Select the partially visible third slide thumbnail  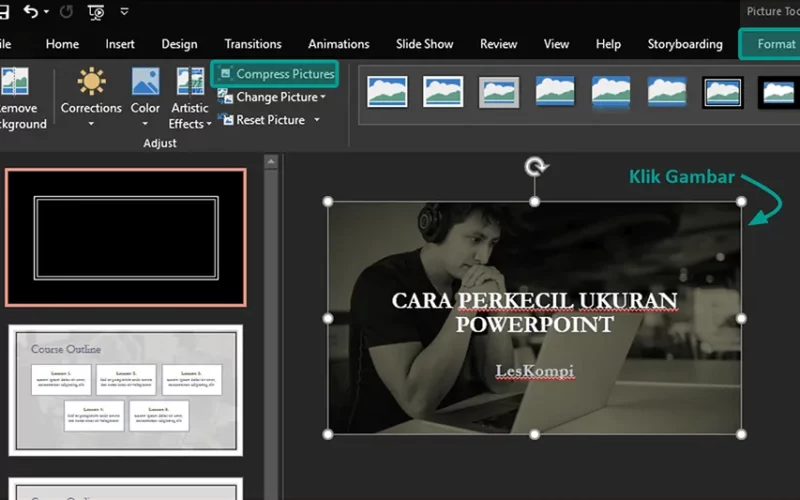pyautogui.click(x=126, y=489)
